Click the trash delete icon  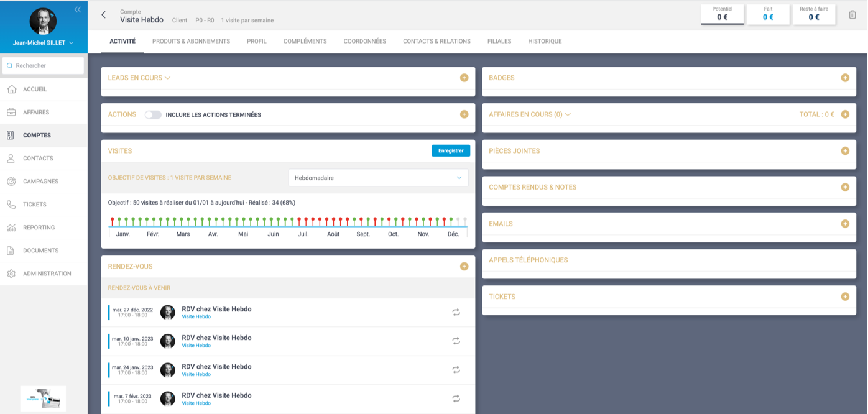tap(852, 15)
